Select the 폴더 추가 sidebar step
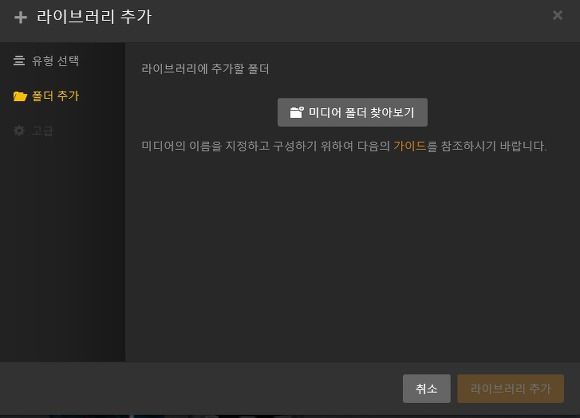Image resolution: width=580 pixels, height=418 pixels. [x=46, y=96]
